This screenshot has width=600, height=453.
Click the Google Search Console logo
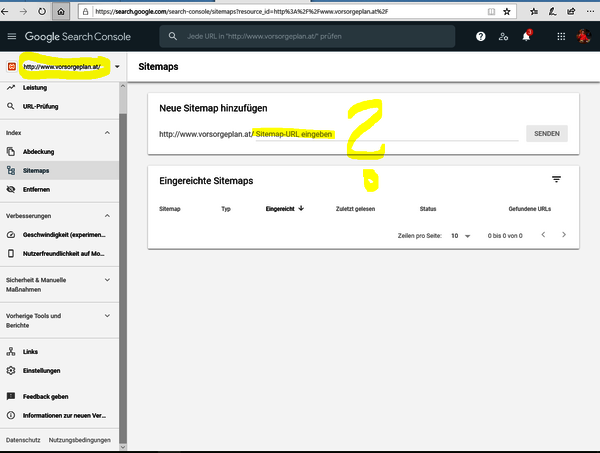pos(78,37)
